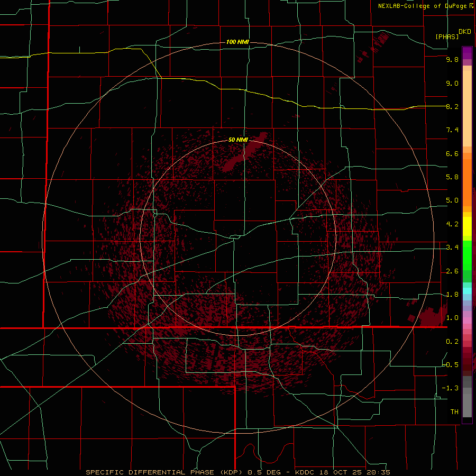
Task: Pick the 9.0 value on color scale
Action: coord(452,83)
